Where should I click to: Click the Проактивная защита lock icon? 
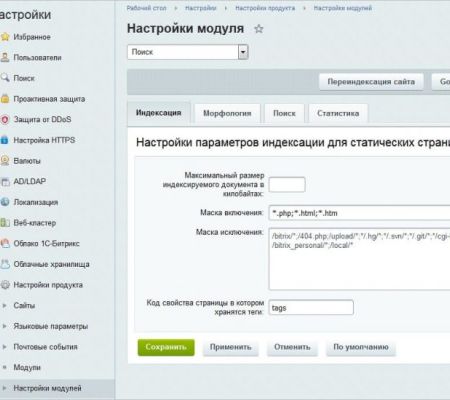point(5,99)
